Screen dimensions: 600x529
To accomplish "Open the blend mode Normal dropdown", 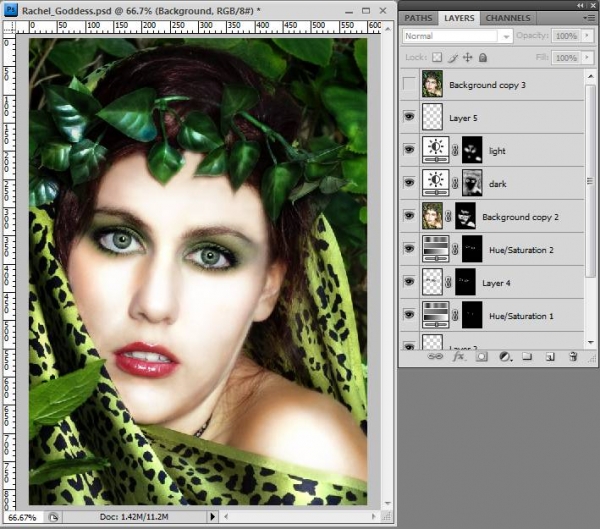I will tap(457, 36).
